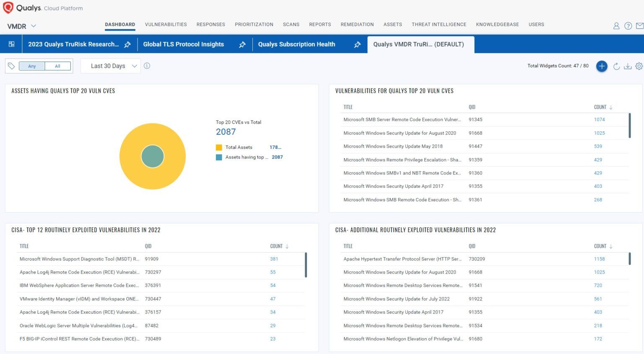Click the help question mark icon
Screen dimensions: 644x354
click(628, 26)
